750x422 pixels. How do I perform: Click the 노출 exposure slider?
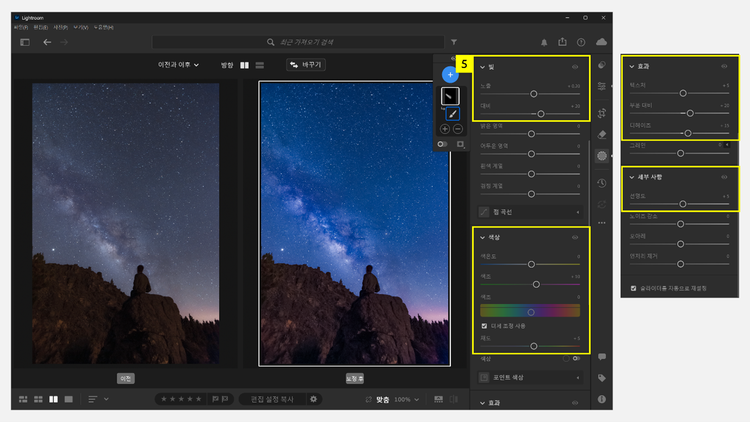point(533,93)
